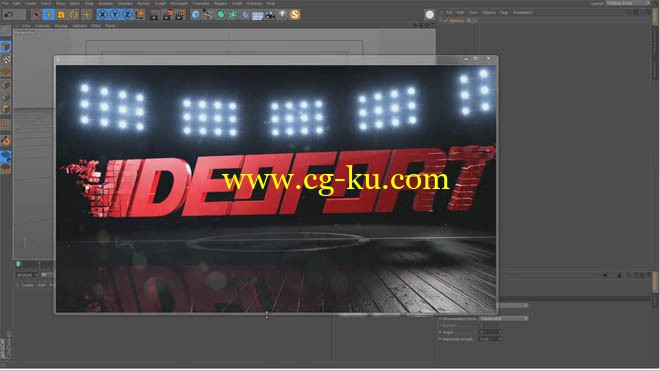Toggle Y axis lock
Screen dimensions: 660x371
(x=114, y=15)
